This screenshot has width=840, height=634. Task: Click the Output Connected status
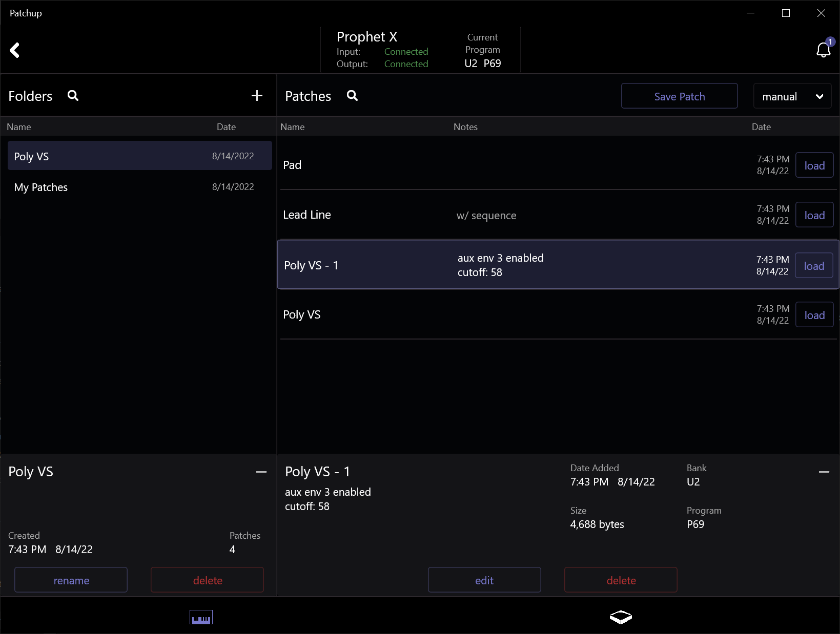pos(406,64)
